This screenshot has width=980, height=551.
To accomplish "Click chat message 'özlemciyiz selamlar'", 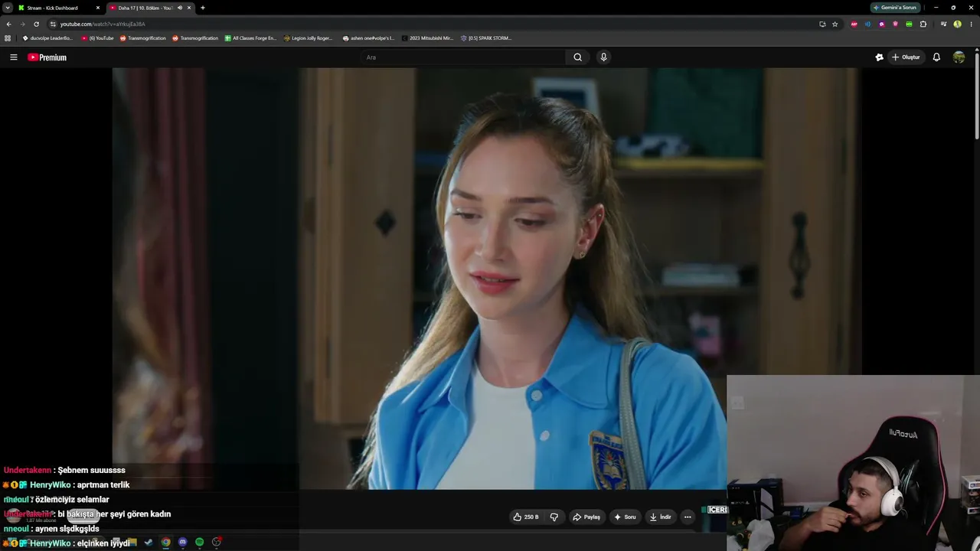I will click(x=72, y=500).
